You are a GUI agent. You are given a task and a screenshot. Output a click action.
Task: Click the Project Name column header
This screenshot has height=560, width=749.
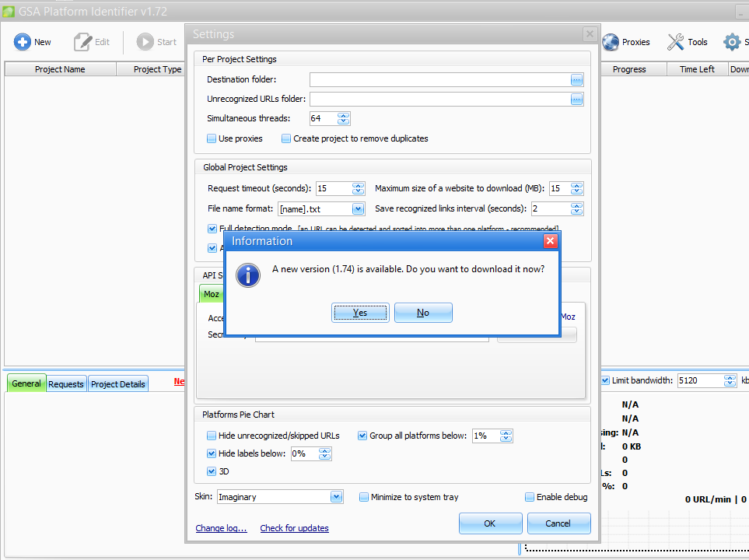pos(60,69)
